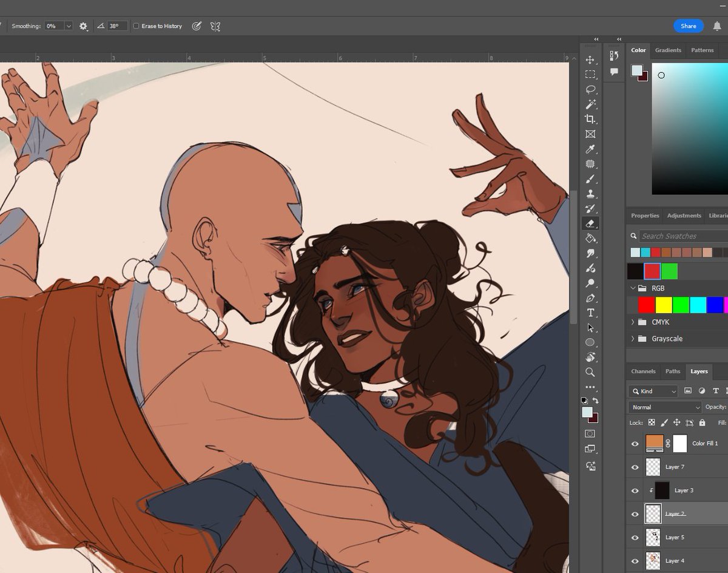Reset to default black and white colors

(584, 401)
